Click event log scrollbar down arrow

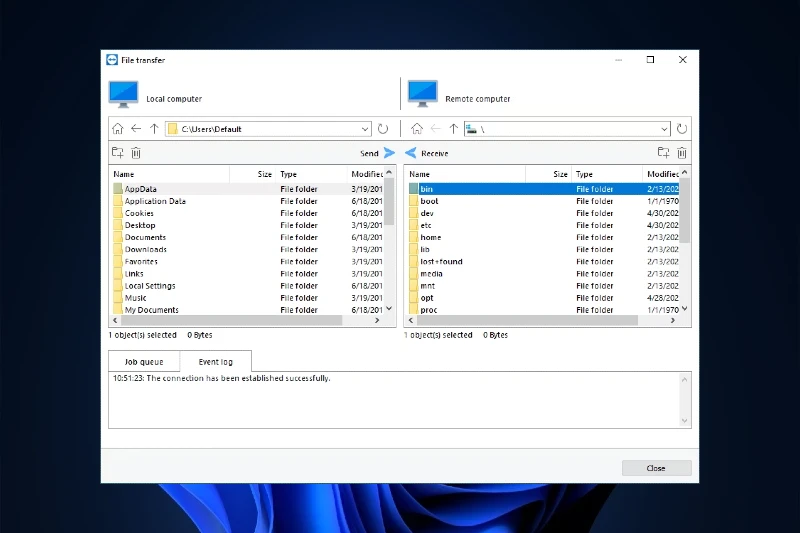685,421
